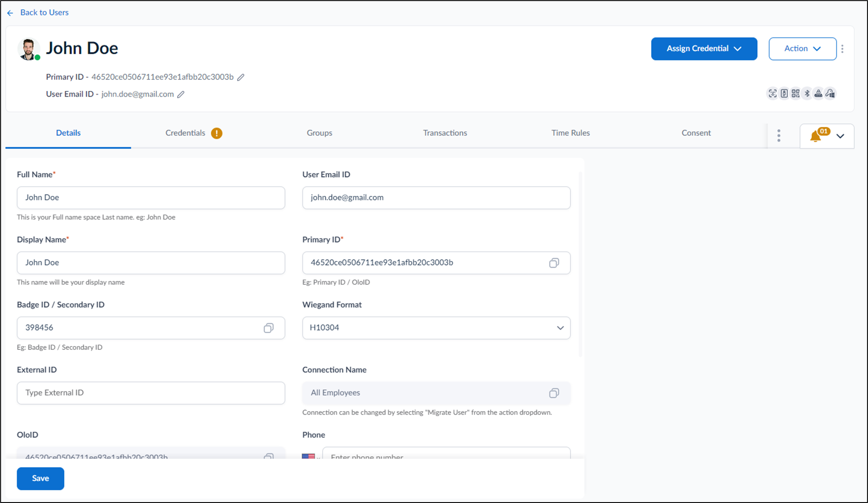Click the header email john.doe@gmail.com text
Screen dimensions: 868x503
137,94
